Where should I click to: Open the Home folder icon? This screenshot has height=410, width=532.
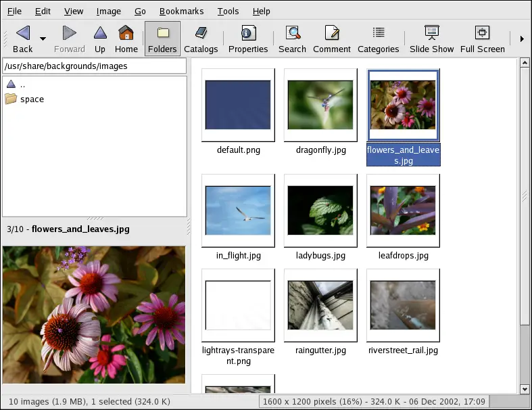click(126, 33)
